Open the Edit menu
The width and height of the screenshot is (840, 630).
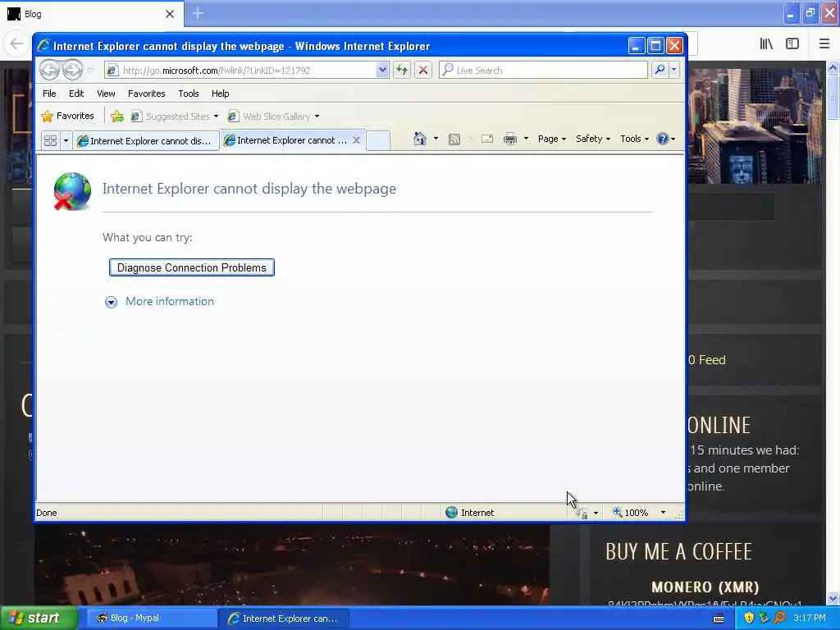pyautogui.click(x=76, y=94)
